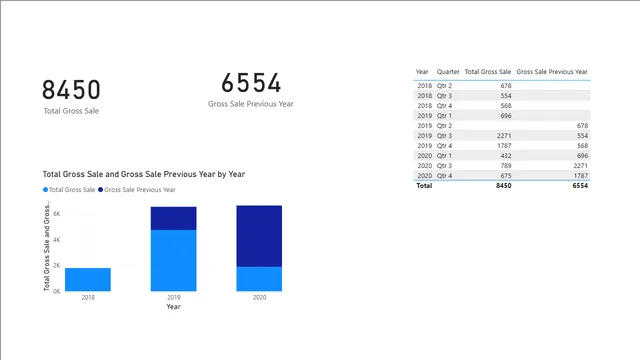
Task: Sort by Total Gross Sale table header
Action: (488, 72)
